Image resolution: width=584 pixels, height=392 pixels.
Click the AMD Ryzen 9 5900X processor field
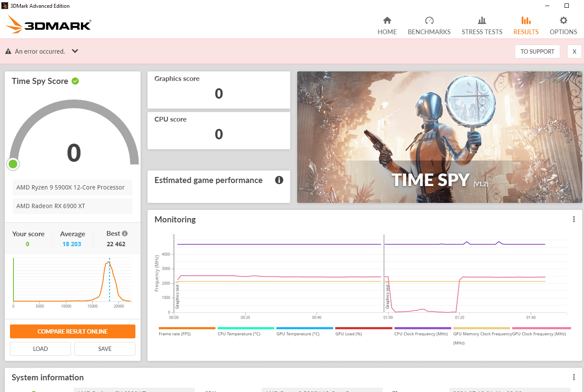point(73,187)
